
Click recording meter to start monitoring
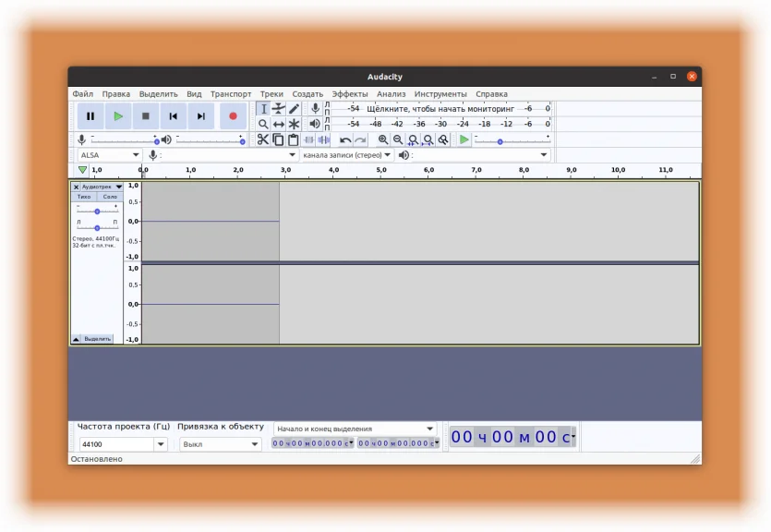[440, 109]
